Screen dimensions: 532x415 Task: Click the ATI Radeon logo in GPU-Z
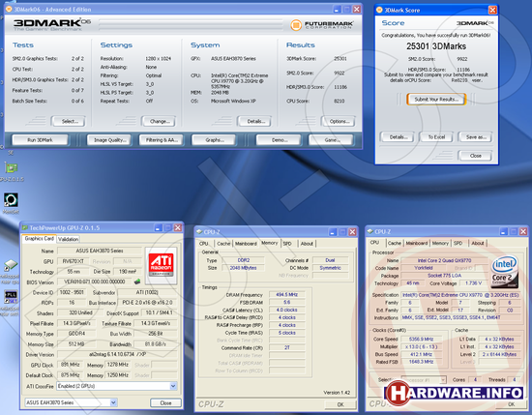(x=162, y=266)
